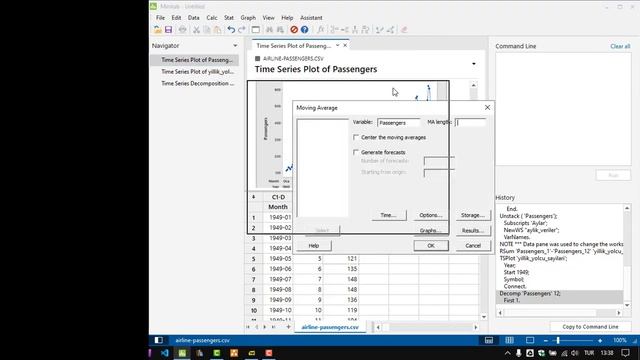Click the MA length input field

[470, 122]
